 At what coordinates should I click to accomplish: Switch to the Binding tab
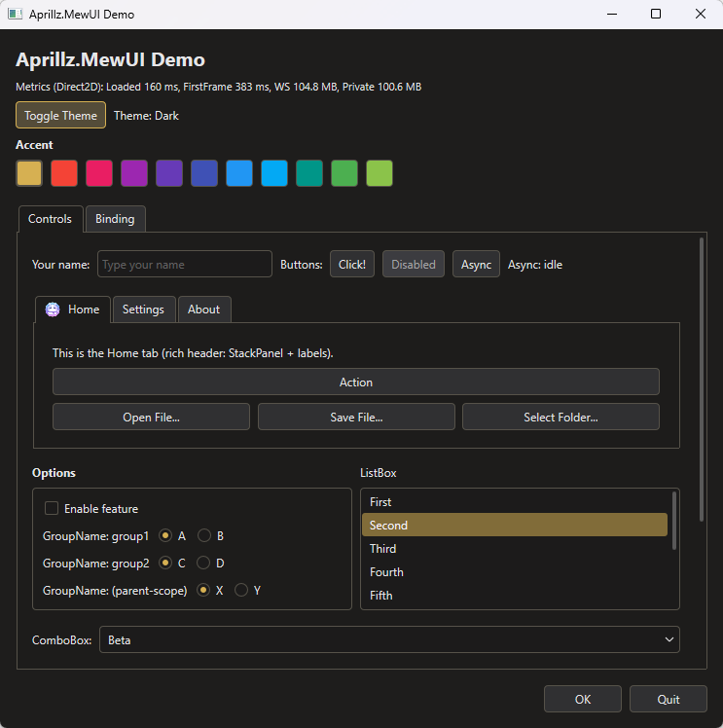115,219
